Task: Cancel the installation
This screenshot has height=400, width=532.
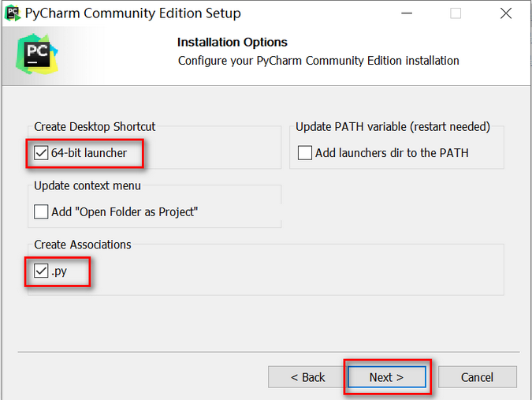Action: tap(477, 377)
